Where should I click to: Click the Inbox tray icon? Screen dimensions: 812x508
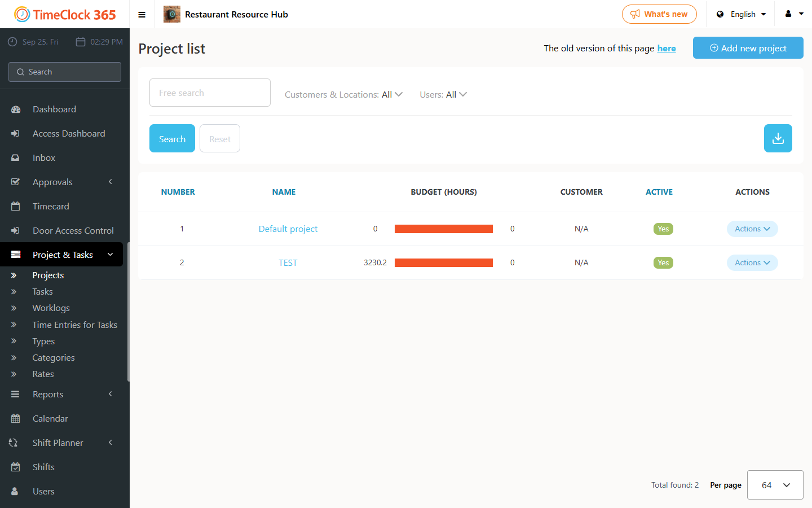pyautogui.click(x=16, y=158)
